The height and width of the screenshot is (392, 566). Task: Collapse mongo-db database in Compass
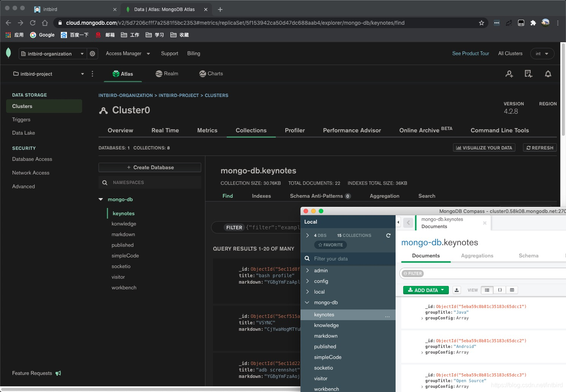pyautogui.click(x=307, y=302)
